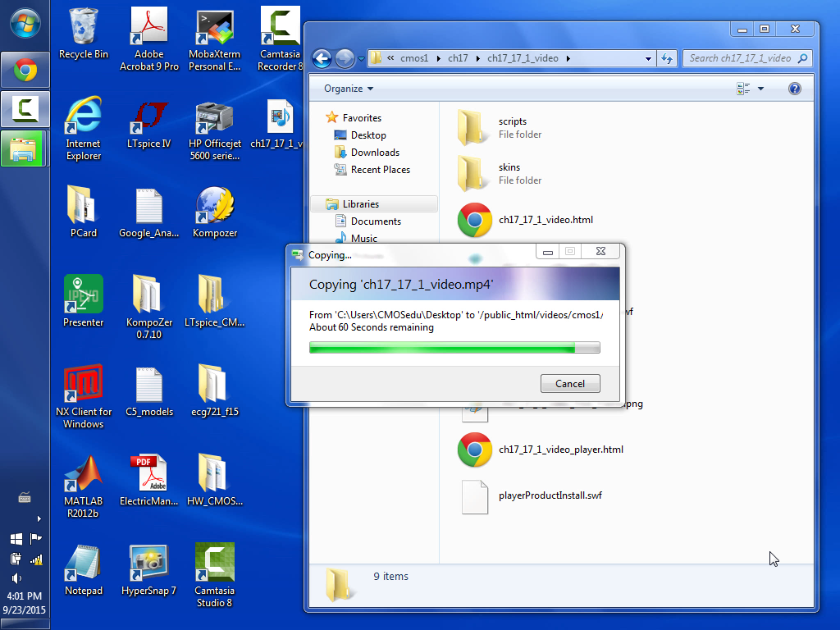Open LTspice IV desktop shortcut
The width and height of the screenshot is (840, 630).
click(149, 123)
